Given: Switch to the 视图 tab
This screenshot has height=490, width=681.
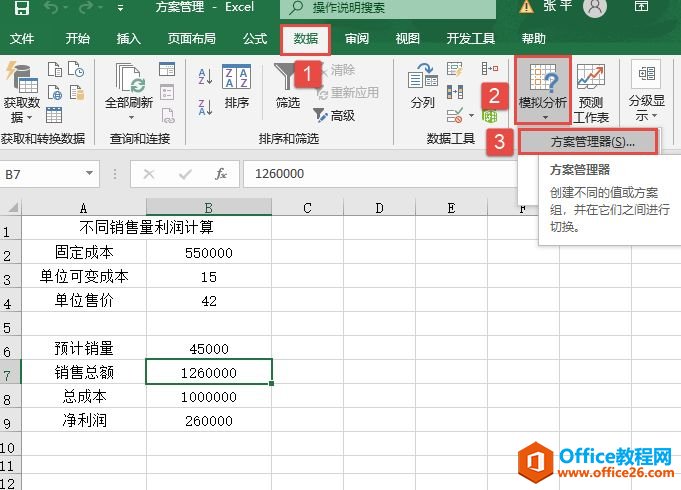Looking at the screenshot, I should 407,39.
